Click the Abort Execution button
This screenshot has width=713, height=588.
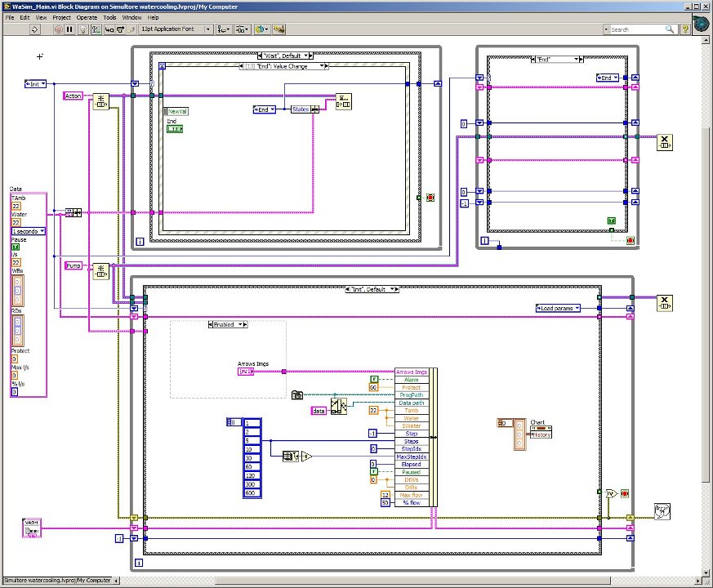click(59, 29)
